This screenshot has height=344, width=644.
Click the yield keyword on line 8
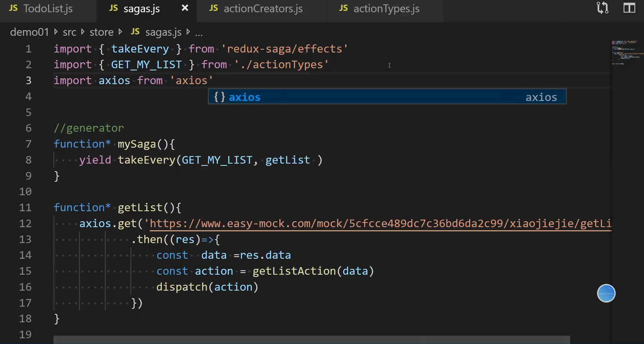[95, 160]
